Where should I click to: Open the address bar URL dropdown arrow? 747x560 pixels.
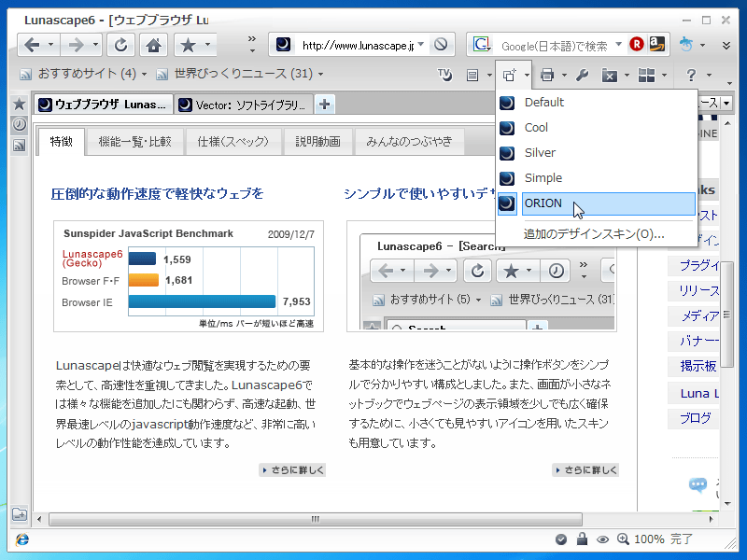[421, 44]
